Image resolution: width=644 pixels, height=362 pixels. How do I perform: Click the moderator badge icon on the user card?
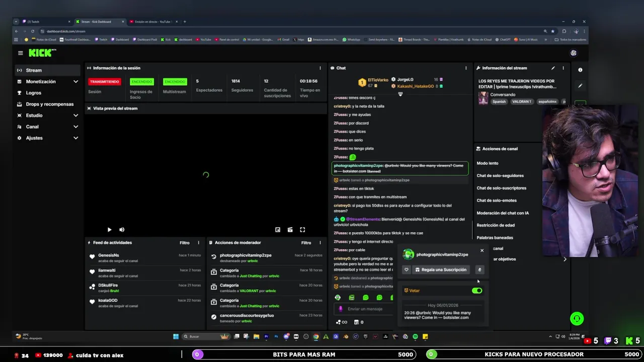point(479,270)
